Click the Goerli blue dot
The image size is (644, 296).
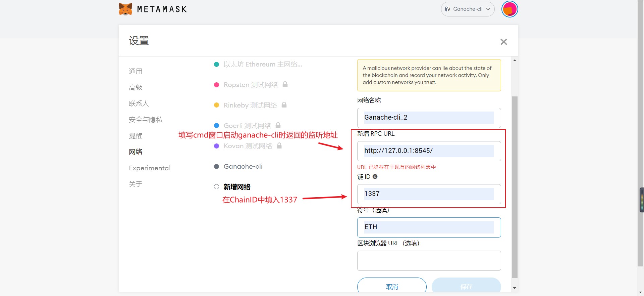216,126
